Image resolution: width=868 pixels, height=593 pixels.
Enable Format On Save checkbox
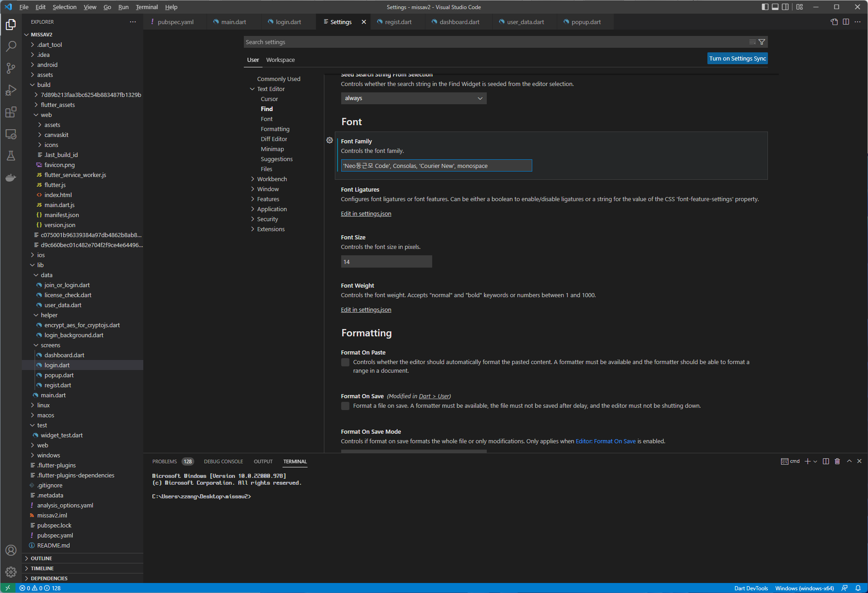tap(345, 406)
